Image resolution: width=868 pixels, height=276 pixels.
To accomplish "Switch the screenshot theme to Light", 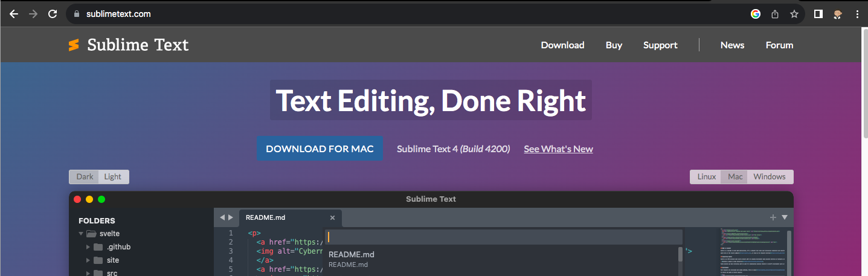I will click(x=113, y=177).
